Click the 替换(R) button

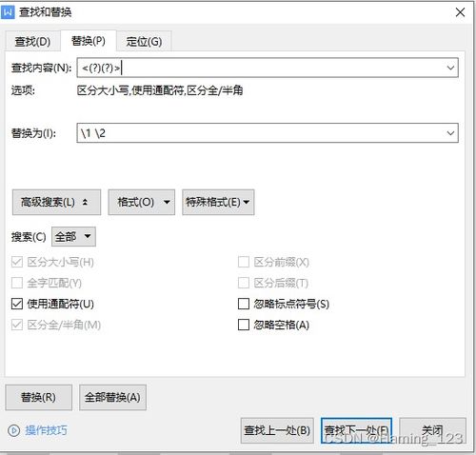pyautogui.click(x=39, y=397)
